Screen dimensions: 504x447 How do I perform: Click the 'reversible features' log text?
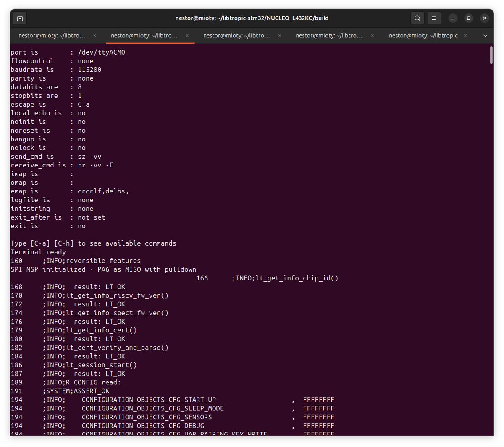tap(103, 261)
